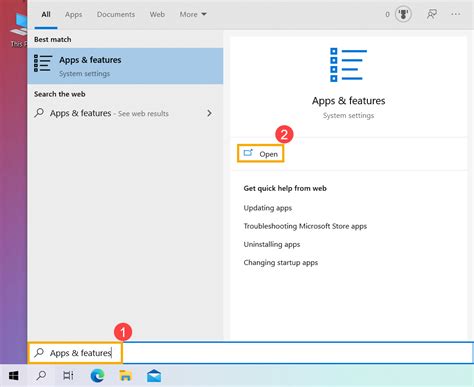Viewport: 474px width, 387px height.
Task: Expand the web results chevron arrow
Action: coord(209,113)
